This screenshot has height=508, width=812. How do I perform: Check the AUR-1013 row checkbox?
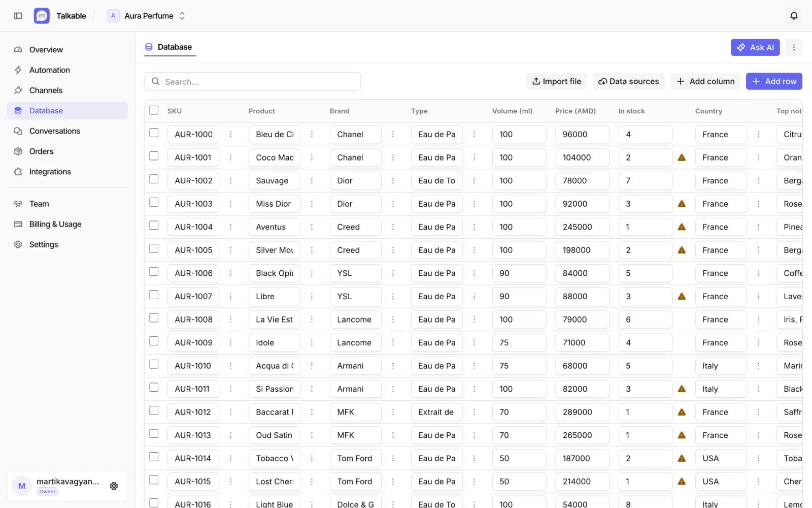coord(154,433)
